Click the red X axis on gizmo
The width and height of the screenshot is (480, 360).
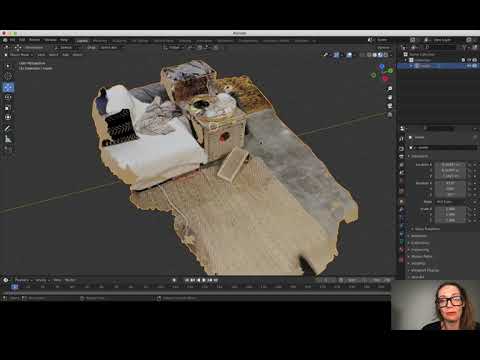click(x=385, y=78)
